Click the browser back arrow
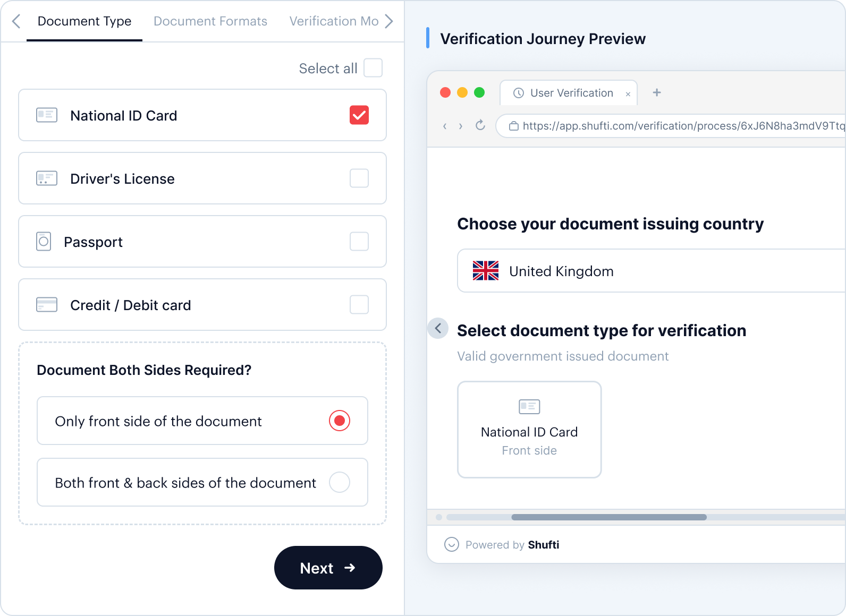 [x=445, y=126]
